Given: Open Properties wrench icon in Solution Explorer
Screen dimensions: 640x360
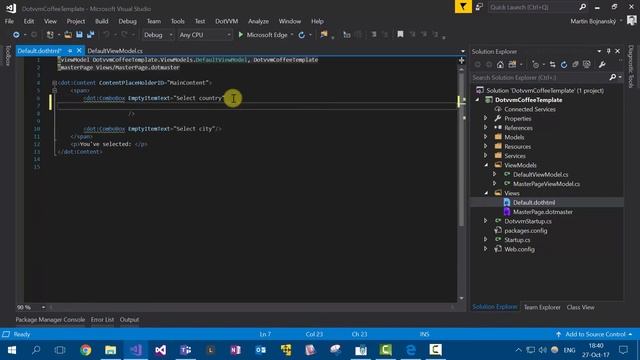Looking at the screenshot, I should click(x=602, y=64).
